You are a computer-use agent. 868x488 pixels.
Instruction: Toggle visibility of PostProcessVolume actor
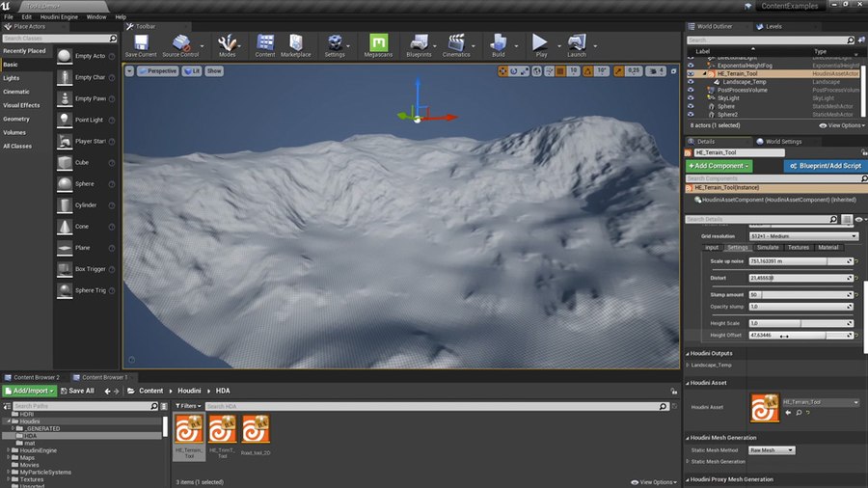tap(691, 91)
